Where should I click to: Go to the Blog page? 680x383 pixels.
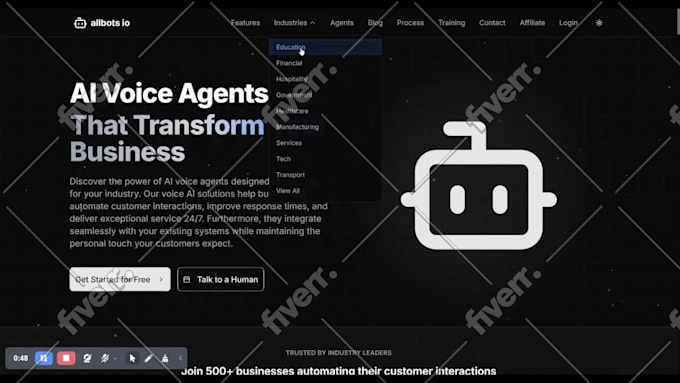pyautogui.click(x=375, y=23)
